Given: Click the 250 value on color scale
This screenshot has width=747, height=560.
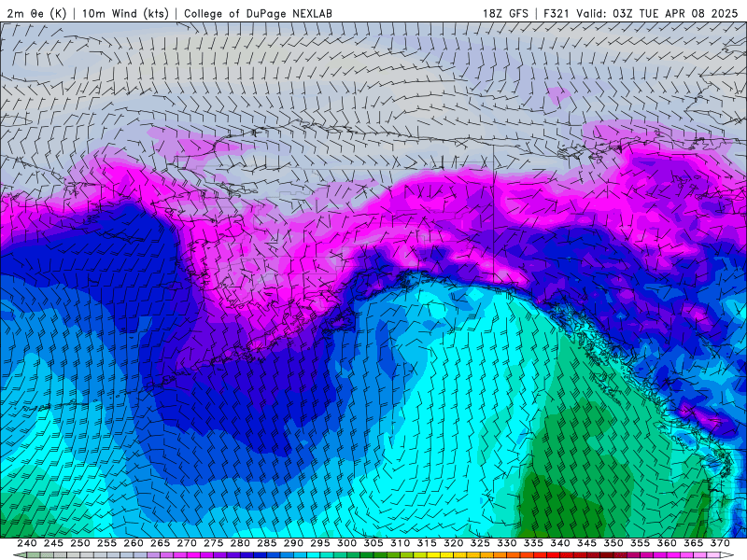Looking at the screenshot, I should pos(80,543).
